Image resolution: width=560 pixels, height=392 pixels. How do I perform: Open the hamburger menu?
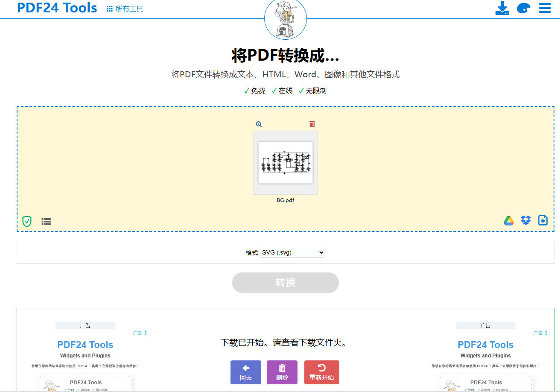pyautogui.click(x=545, y=8)
